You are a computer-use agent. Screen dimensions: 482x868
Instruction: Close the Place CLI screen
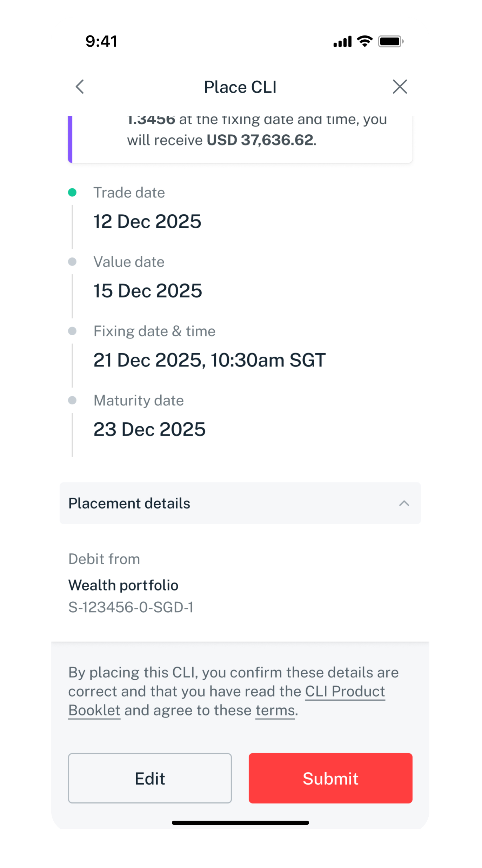pyautogui.click(x=400, y=87)
